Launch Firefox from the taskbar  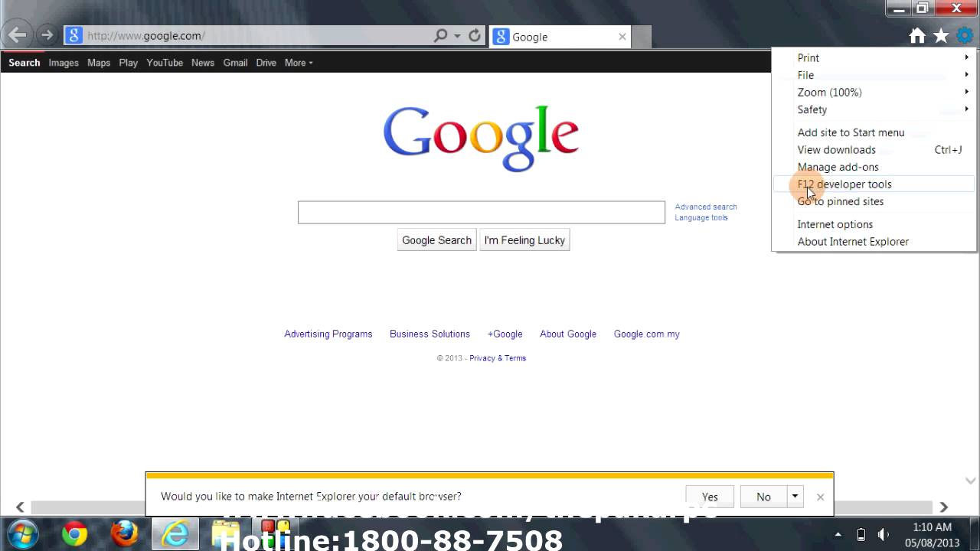pos(124,533)
